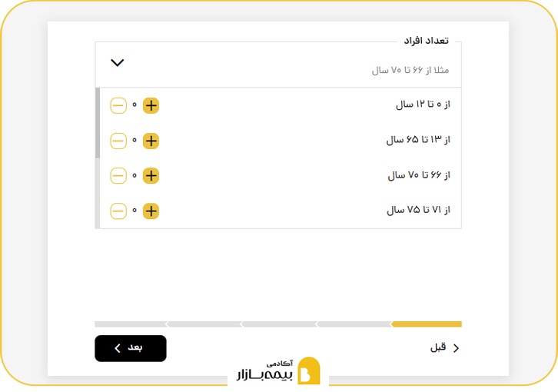Decrease count for ages 0 to 12
The image size is (558, 392).
click(x=118, y=105)
